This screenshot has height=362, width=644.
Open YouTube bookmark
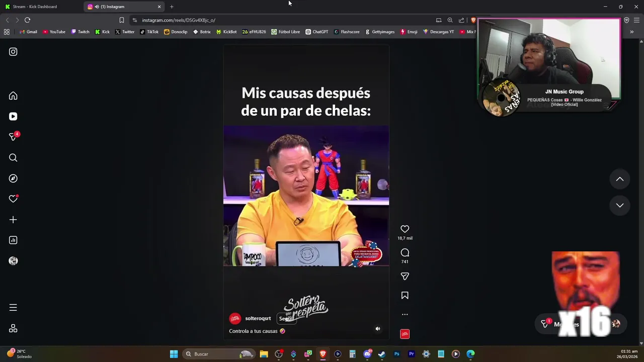(x=54, y=32)
